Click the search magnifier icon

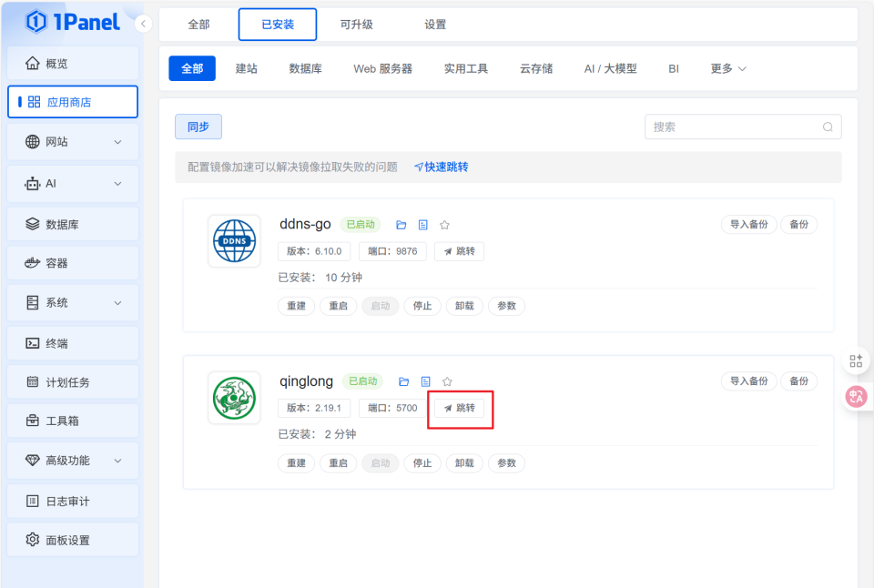(x=828, y=127)
